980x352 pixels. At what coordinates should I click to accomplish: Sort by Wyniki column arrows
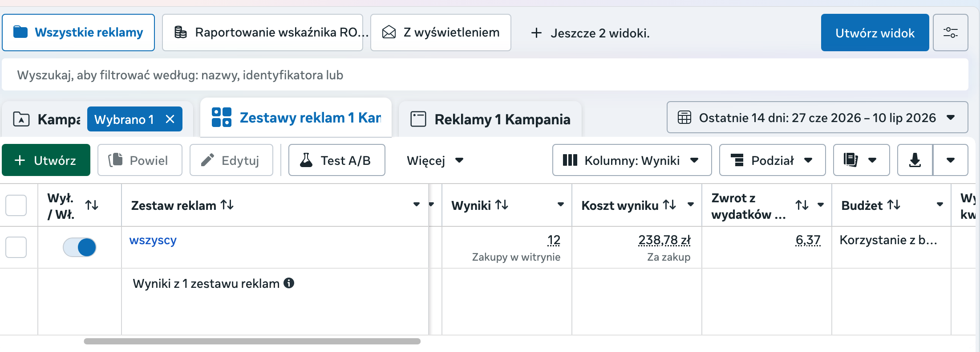pos(502,205)
